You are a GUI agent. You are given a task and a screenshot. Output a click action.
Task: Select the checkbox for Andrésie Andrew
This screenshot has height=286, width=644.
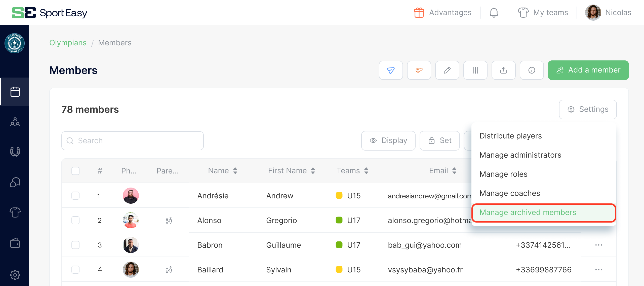(75, 196)
